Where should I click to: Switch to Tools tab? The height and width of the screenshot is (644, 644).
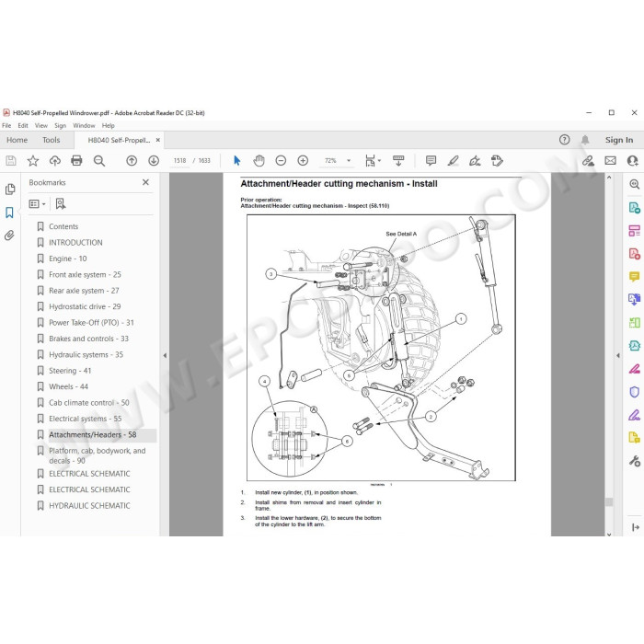tap(51, 140)
